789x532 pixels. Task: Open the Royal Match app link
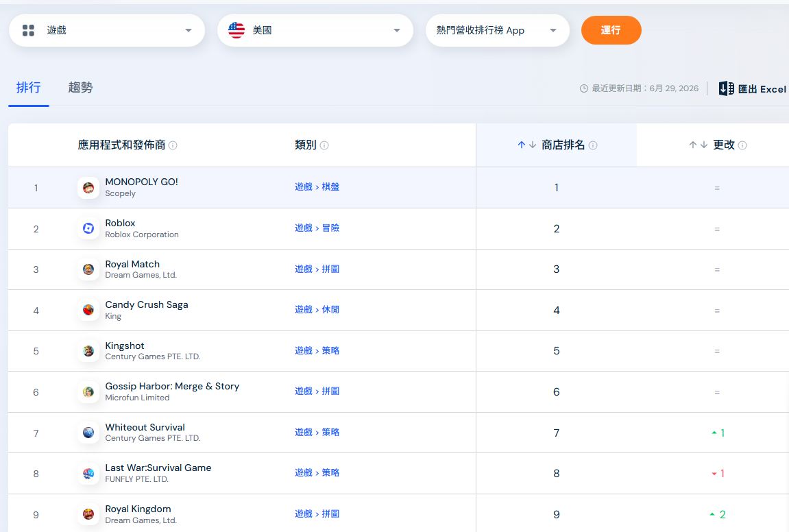tap(132, 264)
